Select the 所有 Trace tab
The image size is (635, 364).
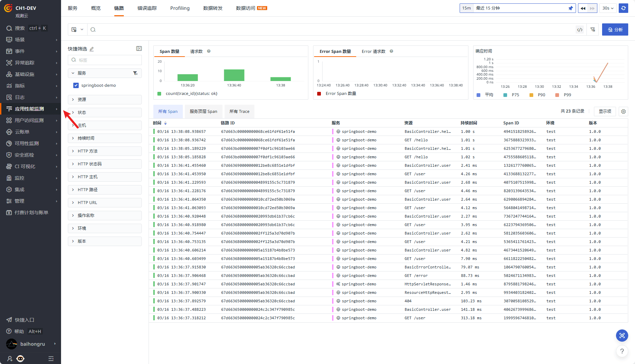(239, 112)
